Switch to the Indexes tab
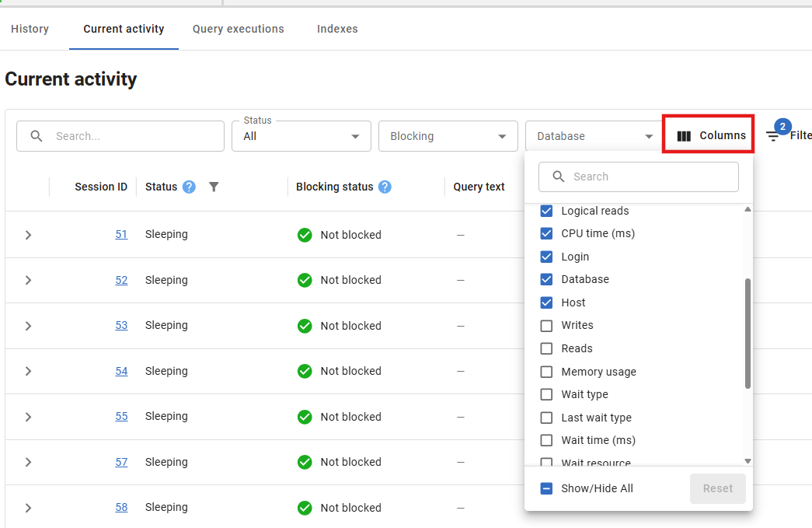The height and width of the screenshot is (528, 812). [337, 29]
